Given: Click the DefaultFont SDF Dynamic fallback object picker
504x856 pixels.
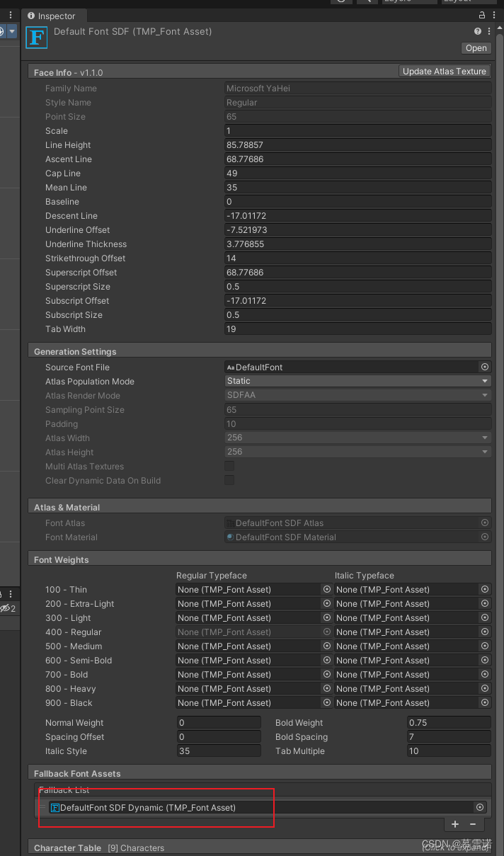Looking at the screenshot, I should [x=480, y=807].
